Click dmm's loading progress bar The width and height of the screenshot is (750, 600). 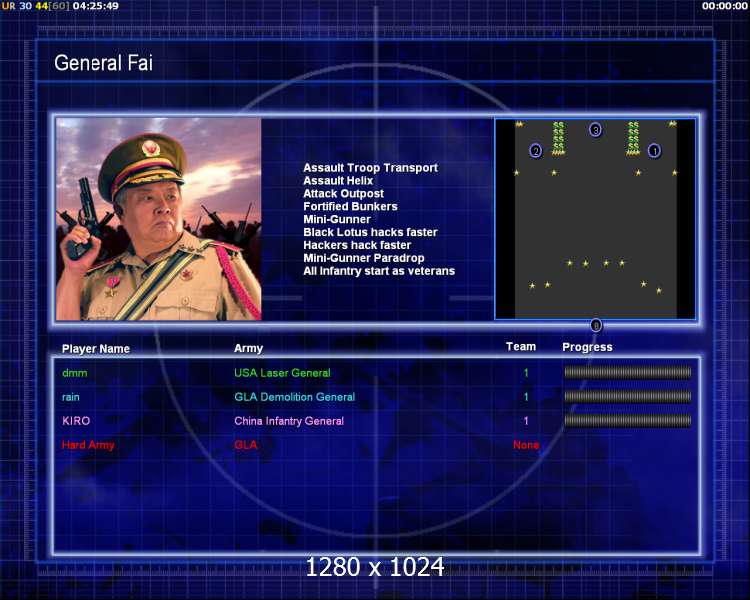tap(628, 372)
